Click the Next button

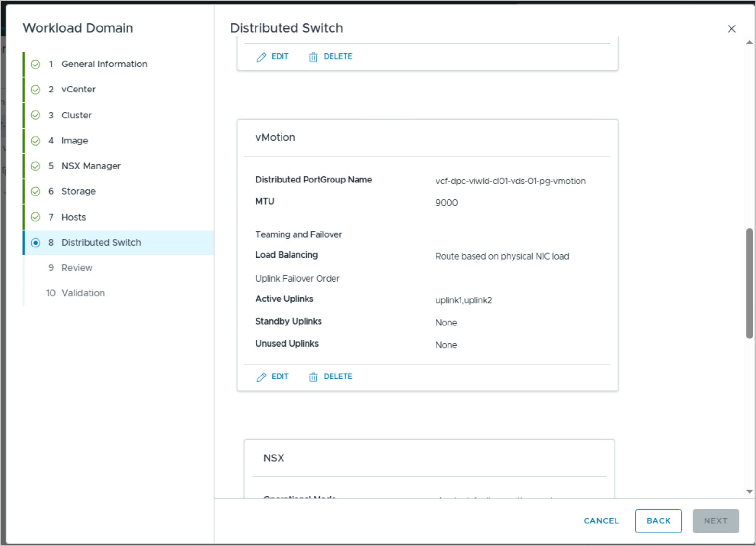point(716,521)
